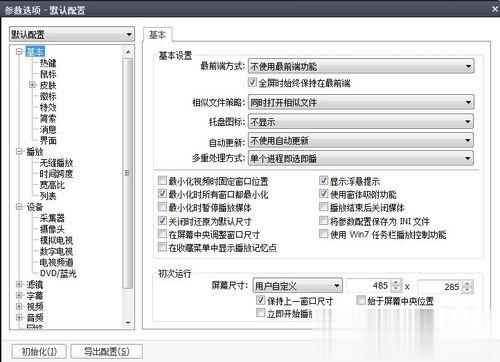Open the 模拟电视 settings page
Image resolution: width=500 pixels, height=362 pixels.
pyautogui.click(x=56, y=240)
